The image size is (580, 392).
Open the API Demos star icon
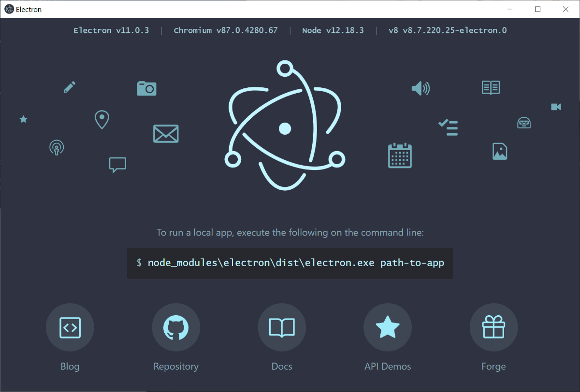388,327
